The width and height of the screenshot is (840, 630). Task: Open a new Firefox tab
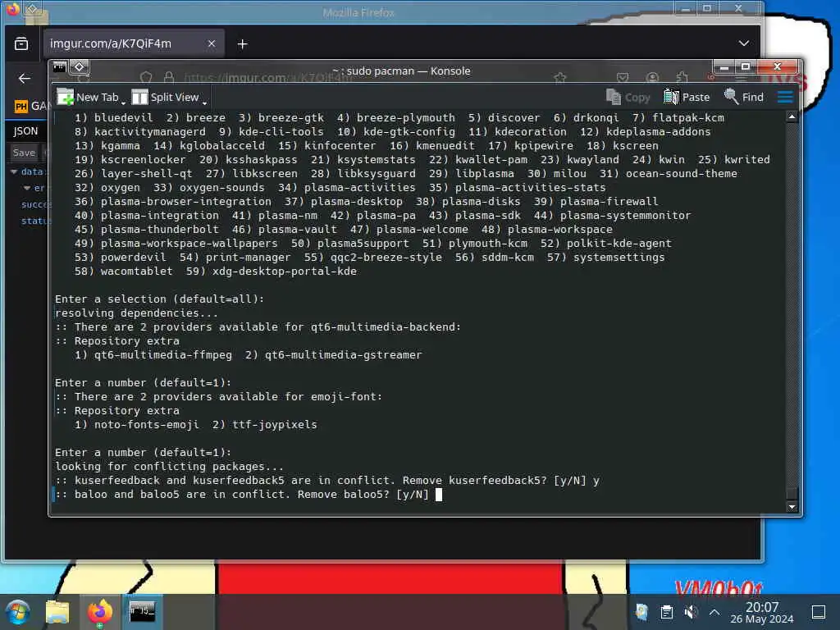242,44
